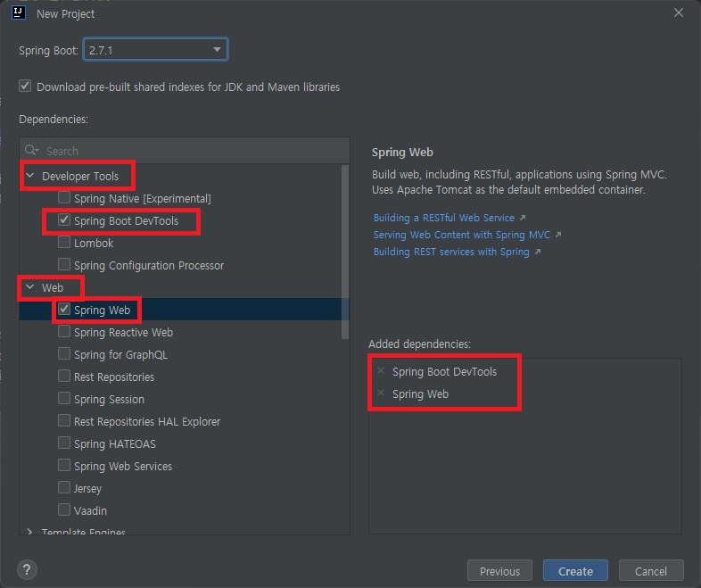Check Spring HATEOAS
This screenshot has height=588, width=701.
(64, 443)
